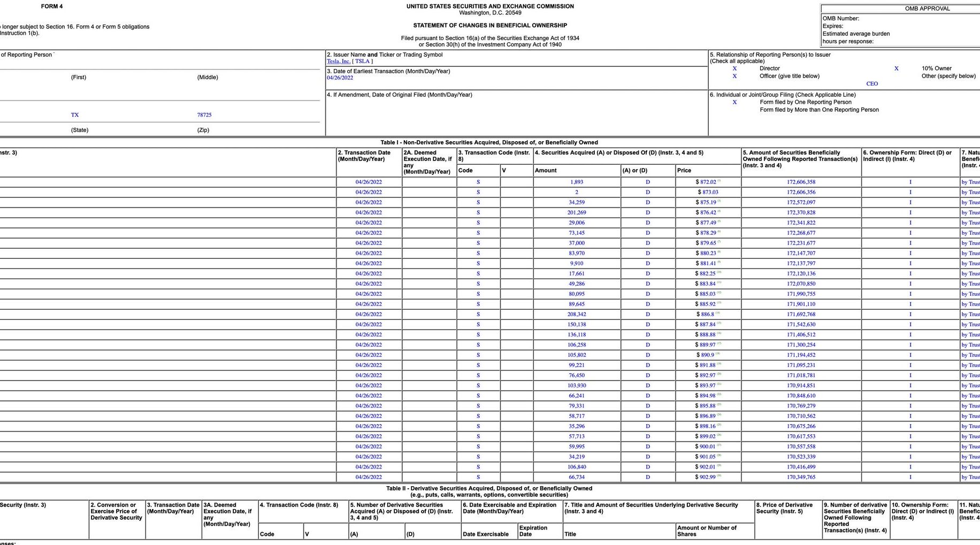
Task: Select the amount 66,241
Action: pyautogui.click(x=577, y=396)
